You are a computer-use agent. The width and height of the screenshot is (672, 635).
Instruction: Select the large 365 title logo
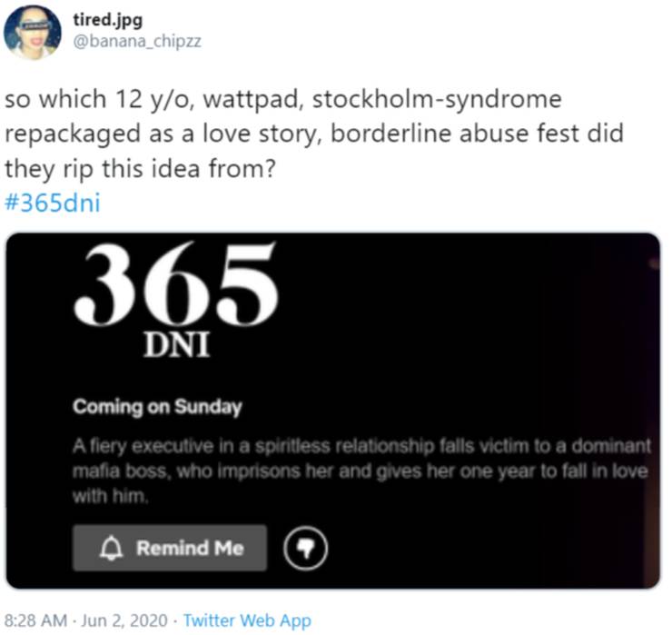(x=175, y=283)
